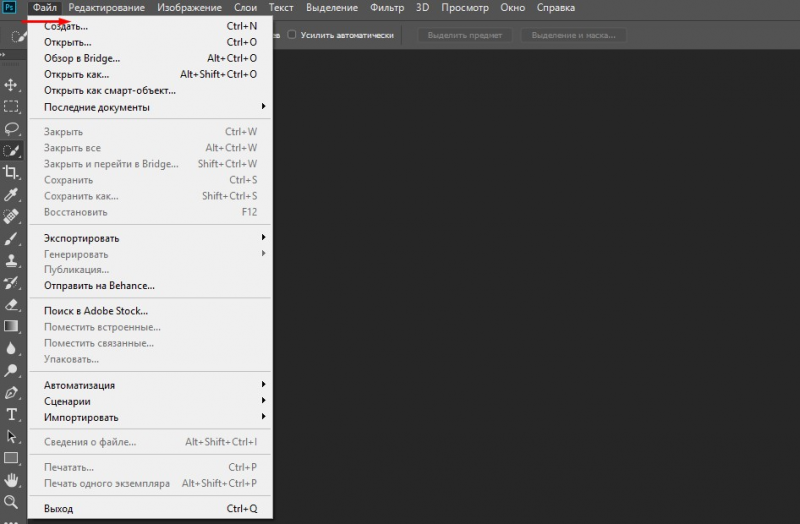Open the Окно menu
The height and width of the screenshot is (524, 800).
pyautogui.click(x=512, y=8)
